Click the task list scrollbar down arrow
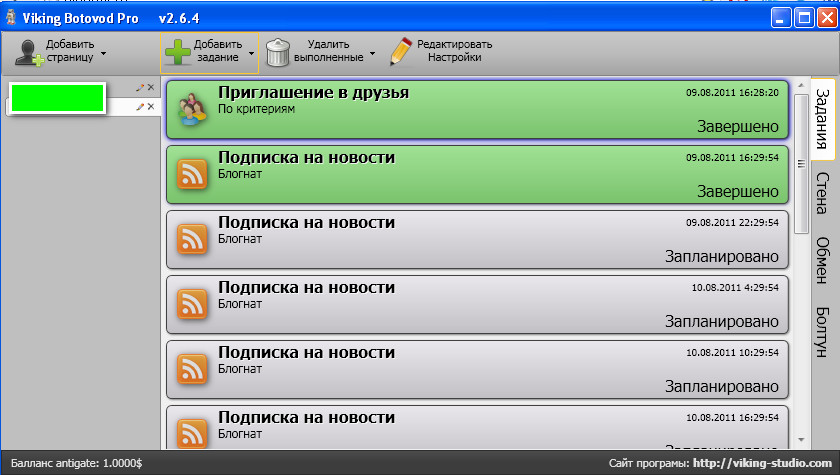Image resolution: width=840 pixels, height=475 pixels. 801,440
